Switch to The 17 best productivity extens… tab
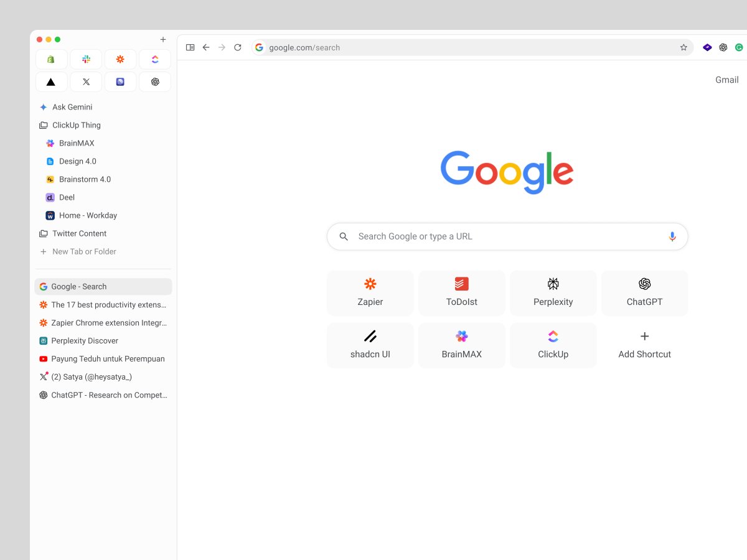Viewport: 747px width, 560px height. pyautogui.click(x=103, y=305)
